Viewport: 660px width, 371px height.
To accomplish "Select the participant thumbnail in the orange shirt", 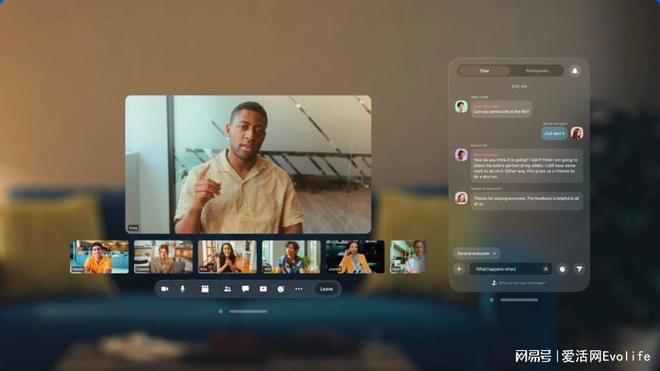I will tap(99, 257).
